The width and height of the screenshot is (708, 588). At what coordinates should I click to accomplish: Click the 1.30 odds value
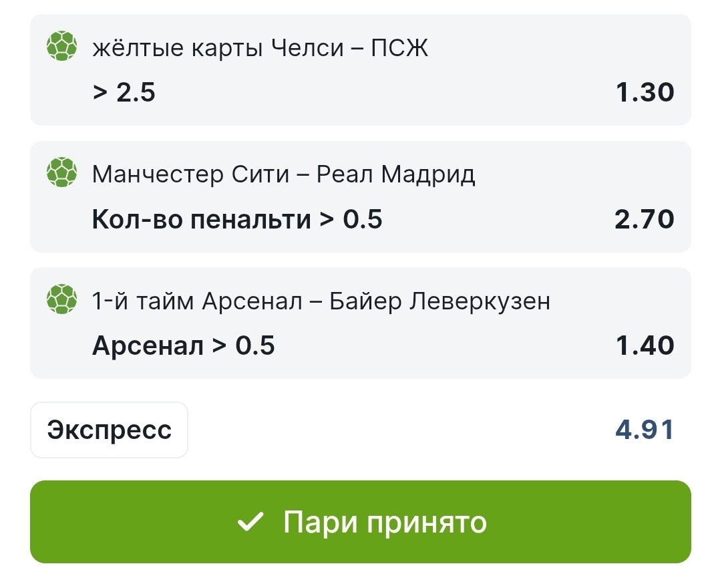(645, 92)
